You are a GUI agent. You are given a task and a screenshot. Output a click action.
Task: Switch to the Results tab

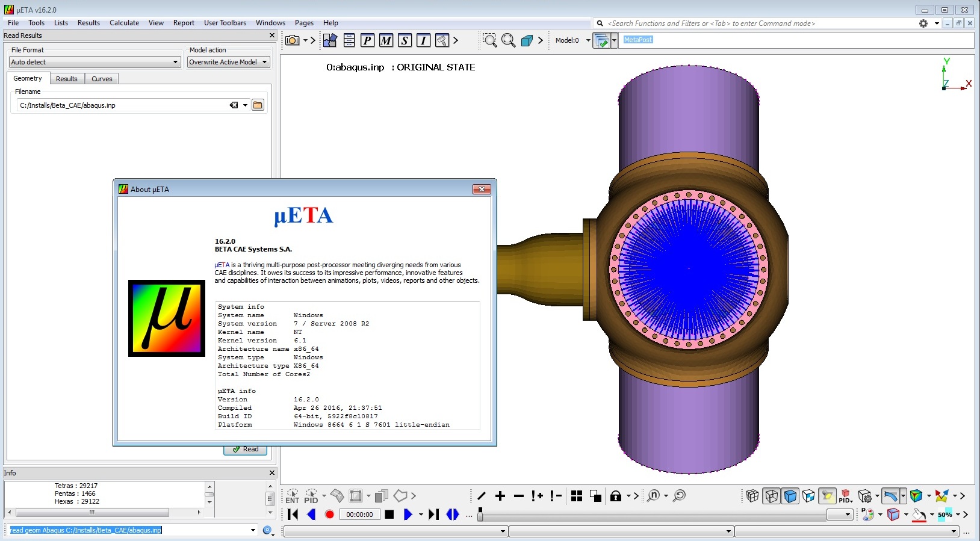67,79
